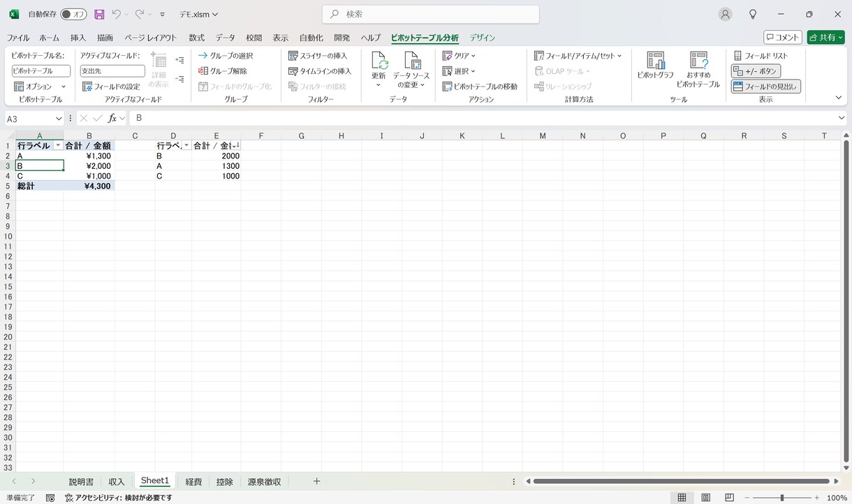The height and width of the screenshot is (504, 852).
Task: Open quick access toolbar customize dropdown
Action: [x=163, y=14]
